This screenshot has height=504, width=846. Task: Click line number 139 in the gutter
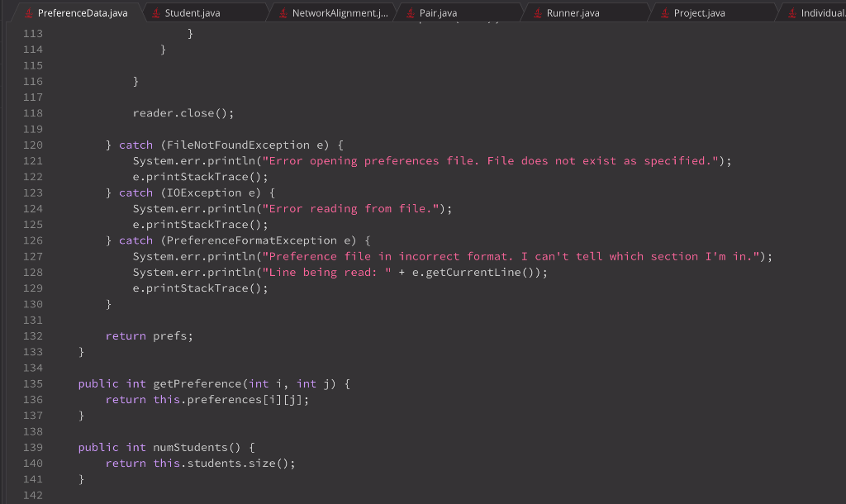tap(33, 447)
